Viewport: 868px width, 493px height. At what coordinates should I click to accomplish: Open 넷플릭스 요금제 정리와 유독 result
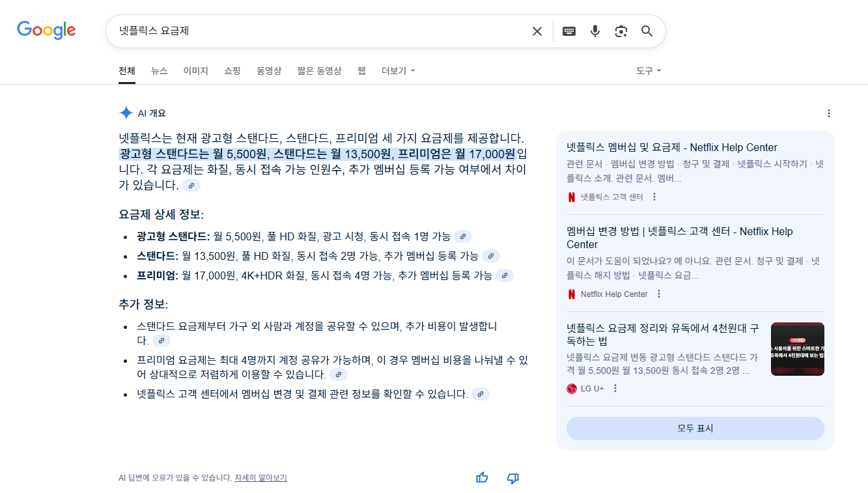[x=663, y=335]
